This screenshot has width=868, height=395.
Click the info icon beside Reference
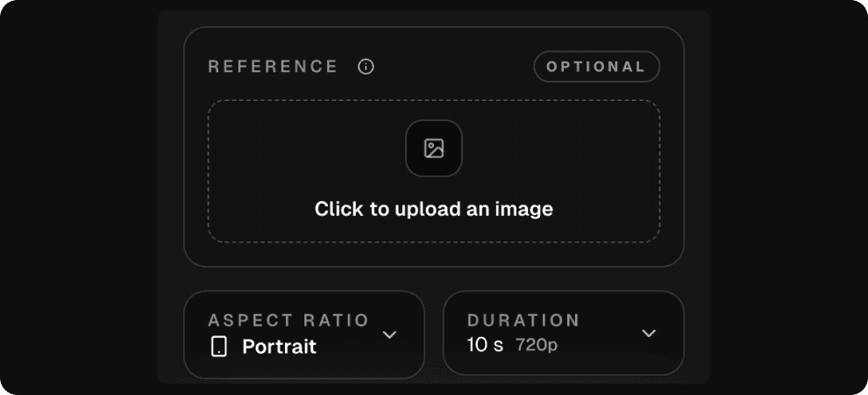coord(366,67)
